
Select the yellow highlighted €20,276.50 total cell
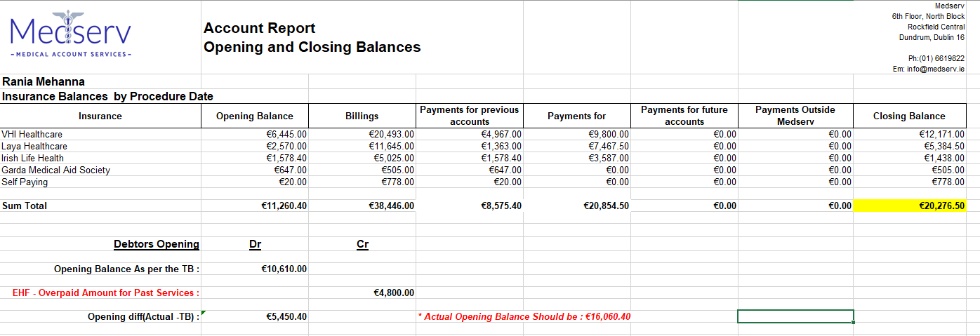[909, 206]
